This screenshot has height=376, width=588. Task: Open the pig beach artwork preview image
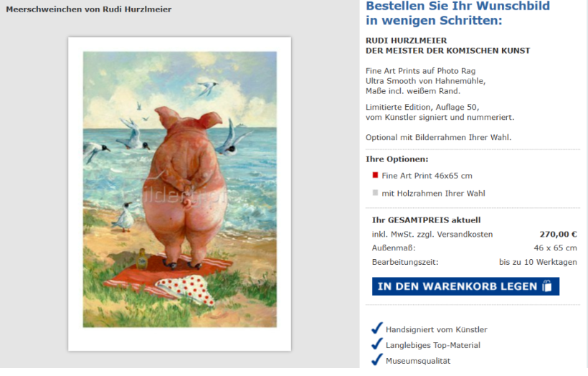(x=179, y=189)
